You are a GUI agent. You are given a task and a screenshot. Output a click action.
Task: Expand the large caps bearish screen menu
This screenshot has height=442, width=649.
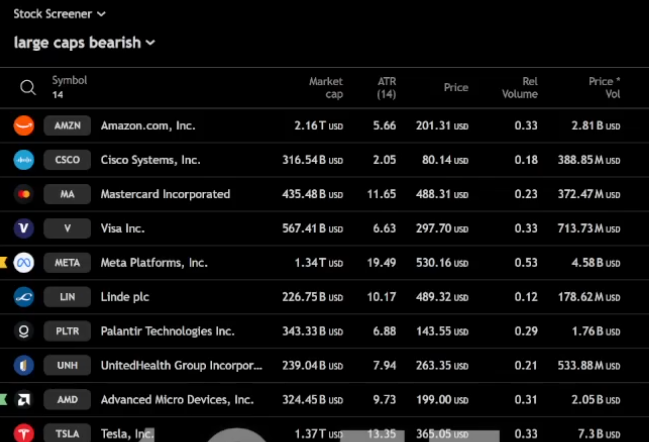[84, 43]
